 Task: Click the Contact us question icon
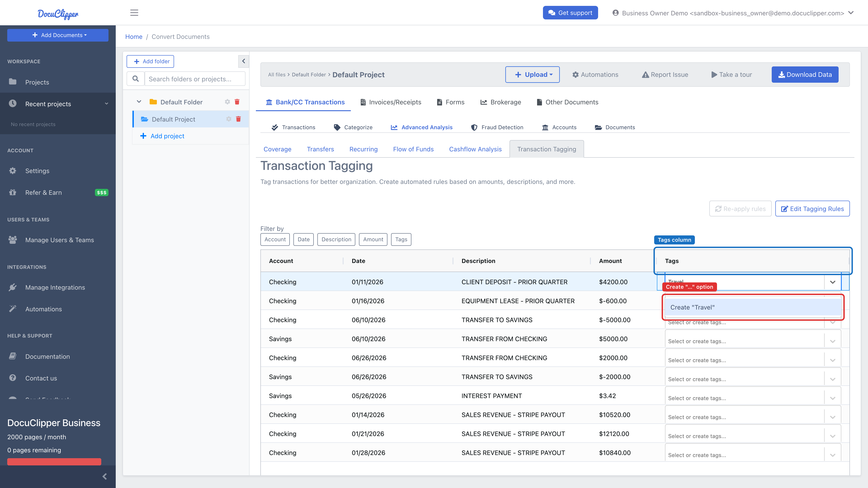click(x=13, y=378)
